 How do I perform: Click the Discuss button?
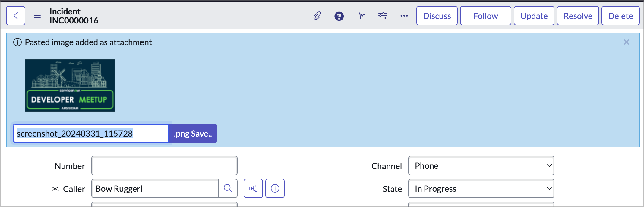click(437, 16)
